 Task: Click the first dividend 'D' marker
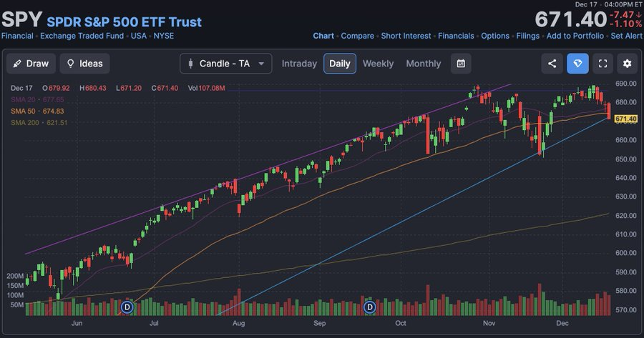click(127, 307)
